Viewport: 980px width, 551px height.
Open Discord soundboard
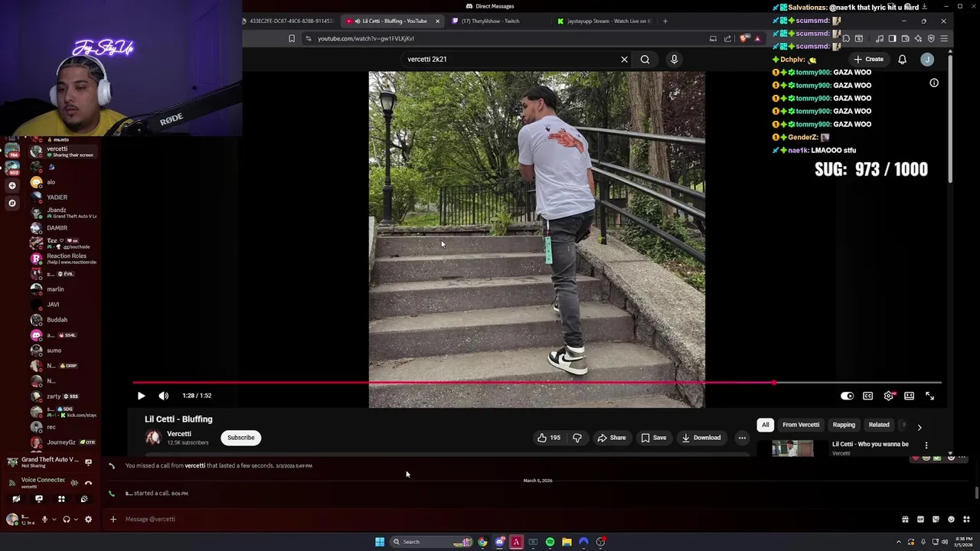click(x=84, y=498)
